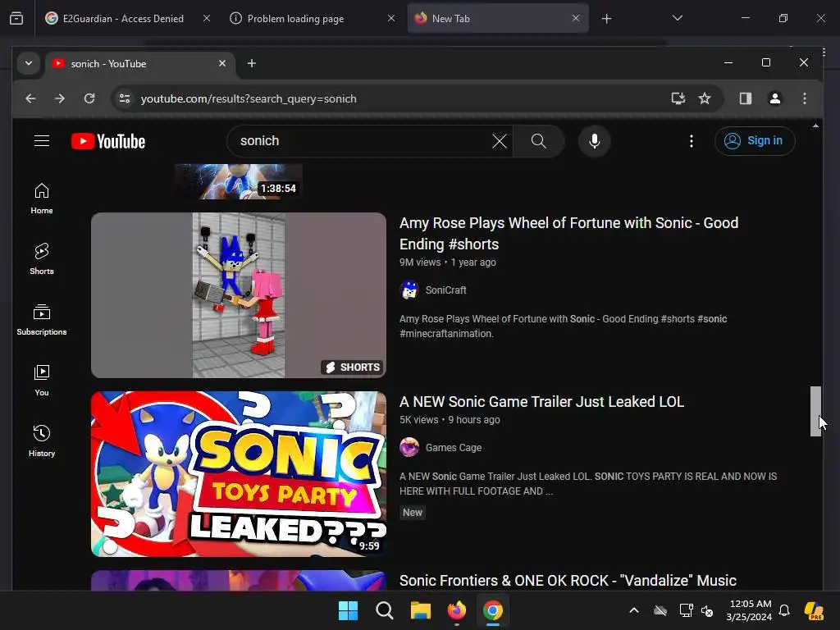This screenshot has width=840, height=630.
Task: Expand hidden system tray icons
Action: 634,610
